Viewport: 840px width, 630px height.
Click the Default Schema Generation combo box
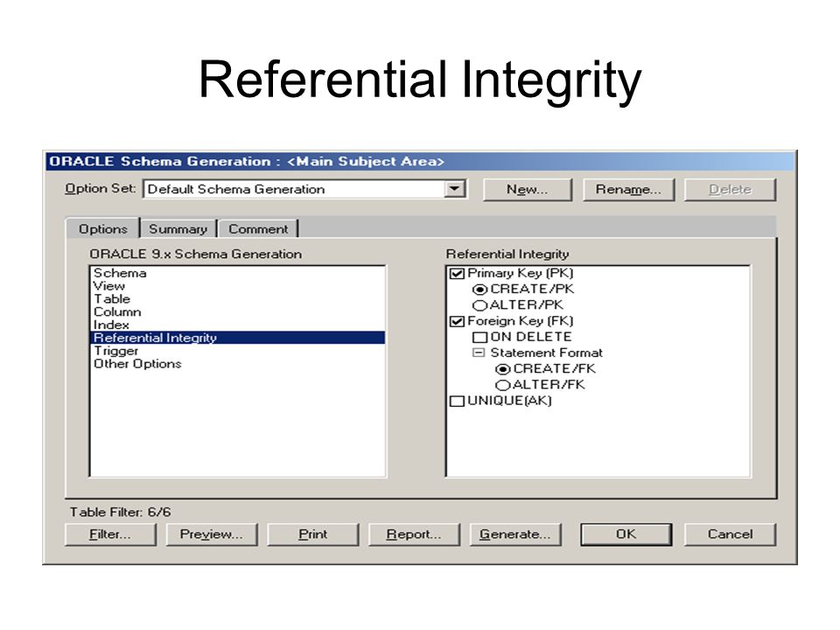pos(304,189)
